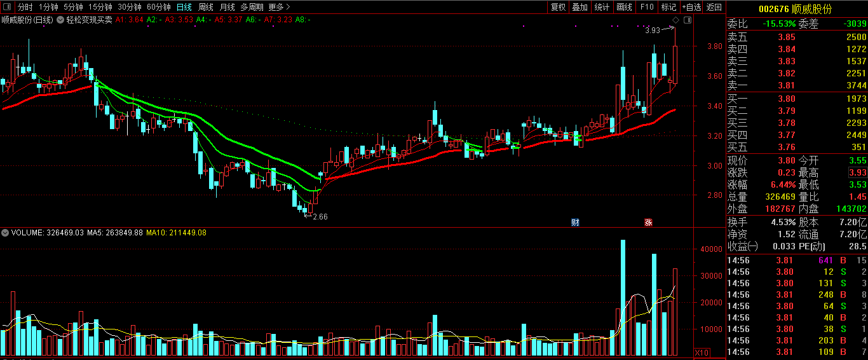Click the trade tick with volume 248

pyautogui.click(x=797, y=294)
